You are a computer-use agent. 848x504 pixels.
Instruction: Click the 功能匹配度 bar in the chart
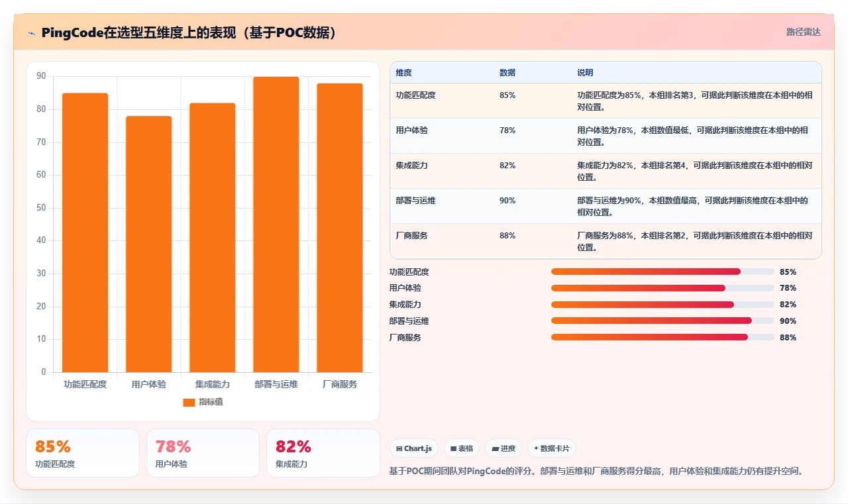click(x=85, y=232)
